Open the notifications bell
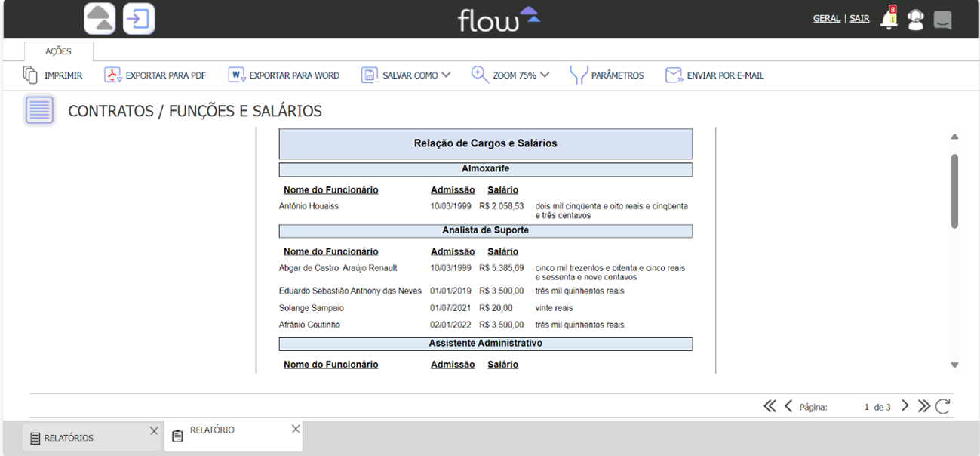This screenshot has width=980, height=456. pyautogui.click(x=889, y=19)
